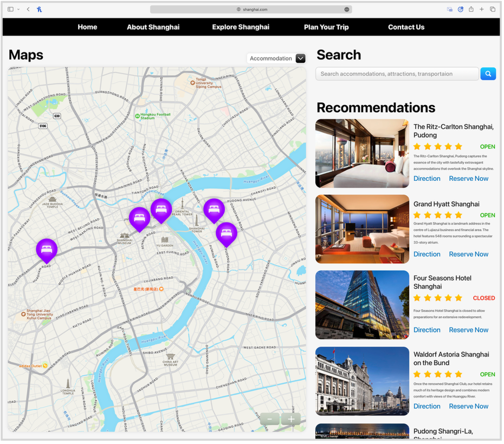The image size is (504, 444).
Task: Click the OPEN status of Grand Hyatt
Action: point(489,216)
